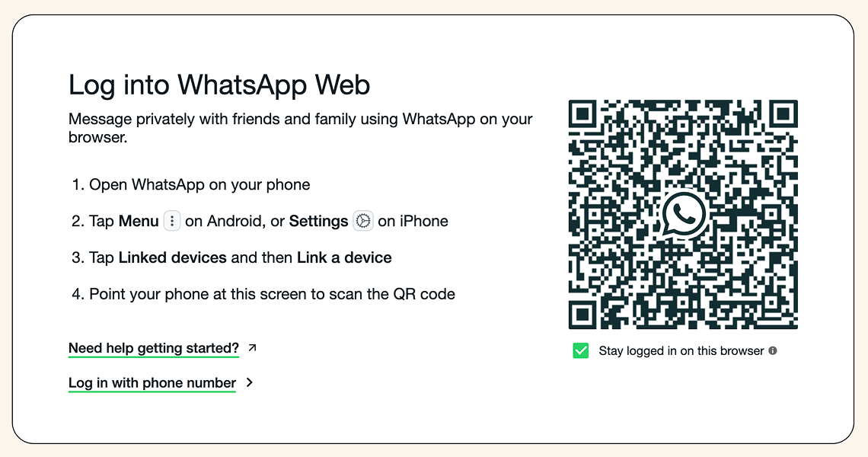The height and width of the screenshot is (457, 868).
Task: Click the external-link arrow after Need help
Action: point(253,348)
